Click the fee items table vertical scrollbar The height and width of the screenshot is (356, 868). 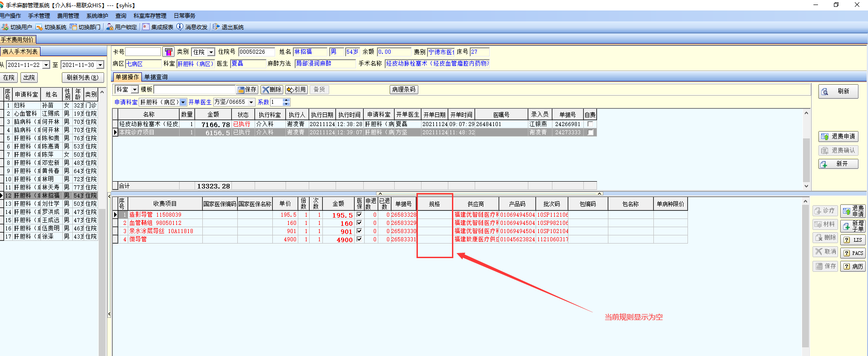(x=805, y=276)
